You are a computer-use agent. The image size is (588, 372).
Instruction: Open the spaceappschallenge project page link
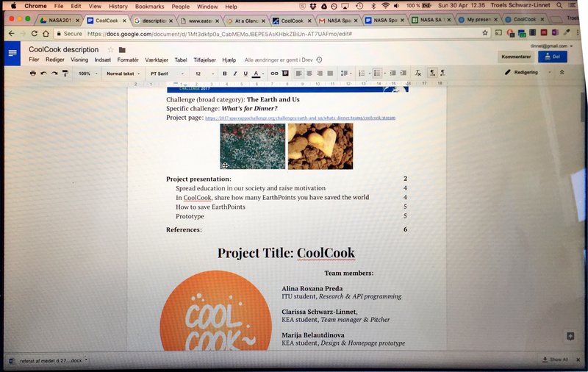tap(300, 118)
